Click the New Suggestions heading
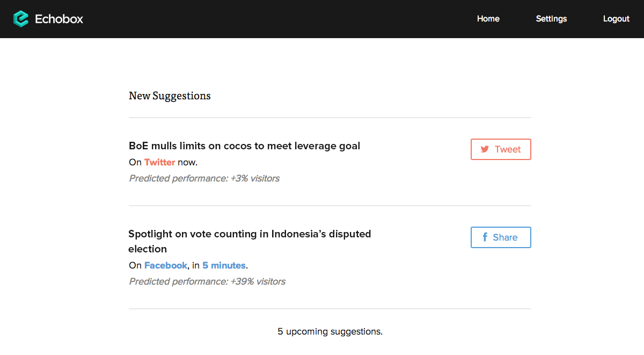644x355 pixels. click(170, 96)
